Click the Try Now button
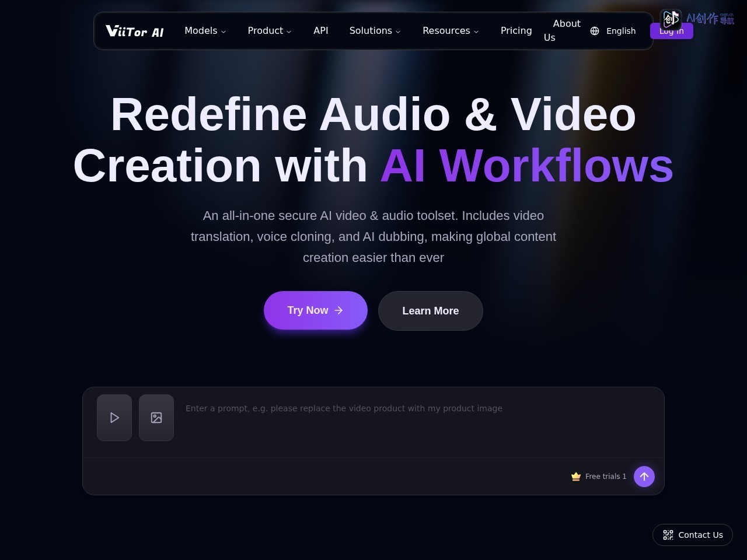This screenshot has width=747, height=560. point(316,310)
